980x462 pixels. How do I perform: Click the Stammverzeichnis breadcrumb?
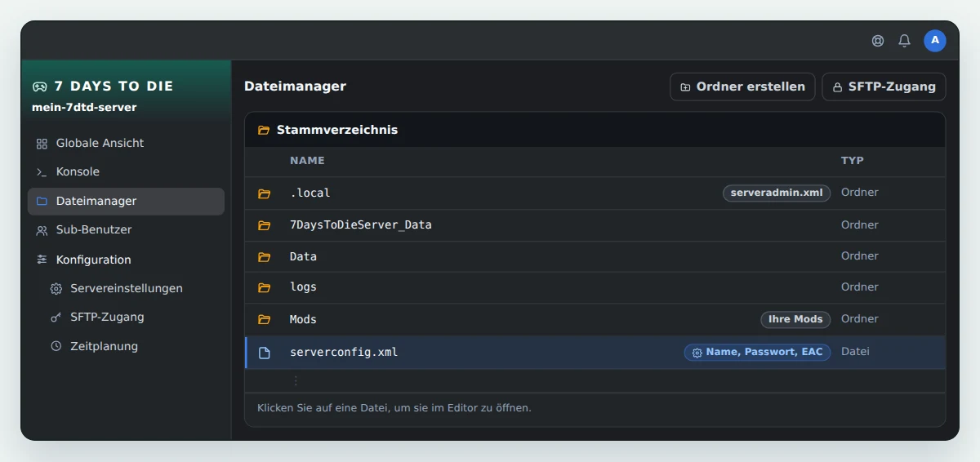coord(337,130)
